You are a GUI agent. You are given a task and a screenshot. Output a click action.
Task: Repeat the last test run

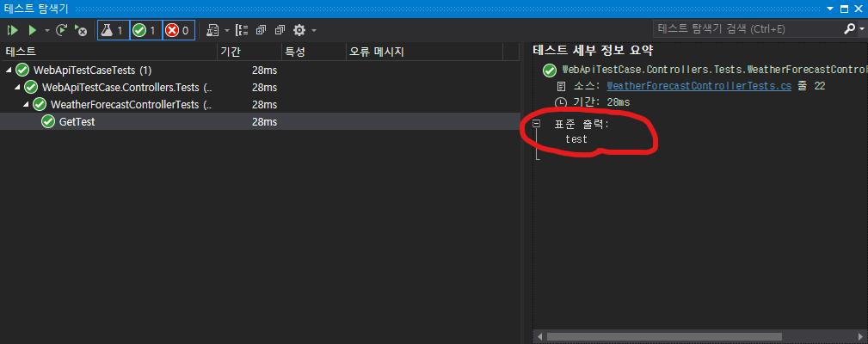pos(61,30)
